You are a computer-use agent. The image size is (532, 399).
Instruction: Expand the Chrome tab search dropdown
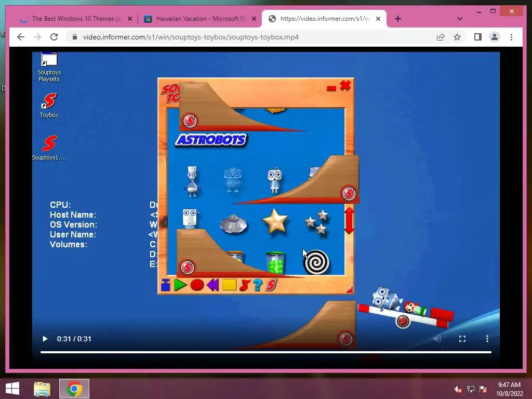pos(460,19)
